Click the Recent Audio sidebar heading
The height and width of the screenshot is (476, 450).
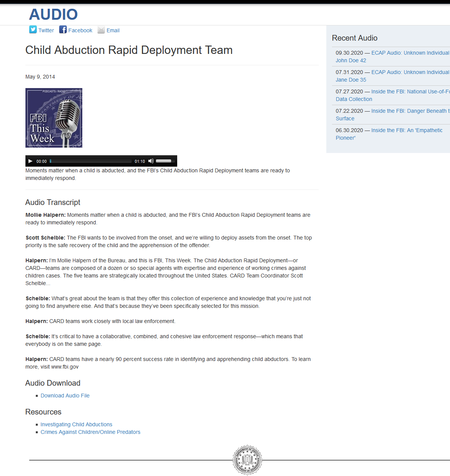pos(355,38)
